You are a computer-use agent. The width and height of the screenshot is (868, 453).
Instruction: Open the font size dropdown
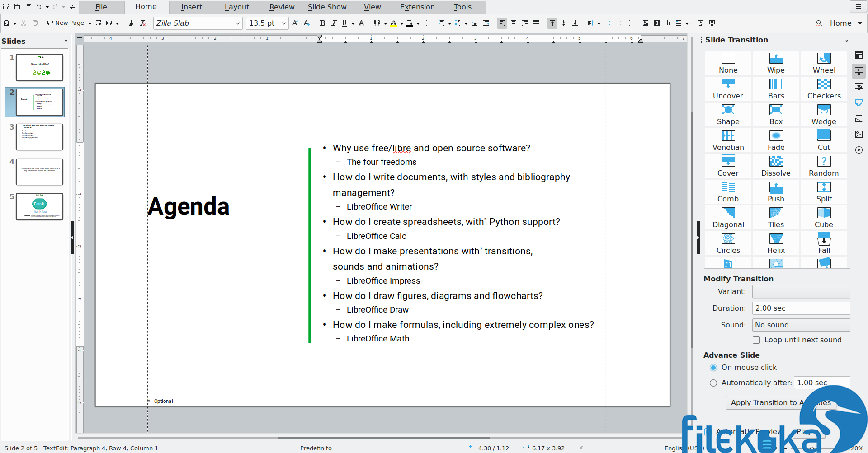pyautogui.click(x=283, y=23)
